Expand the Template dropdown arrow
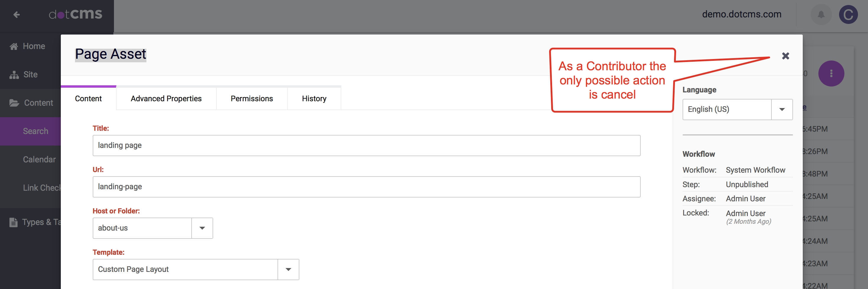Image resolution: width=868 pixels, height=289 pixels. [288, 269]
